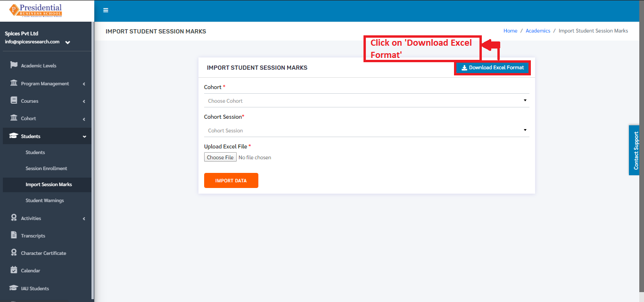Image resolution: width=644 pixels, height=302 pixels.
Task: Click the Presidential Business School logo
Action: pyautogui.click(x=35, y=10)
